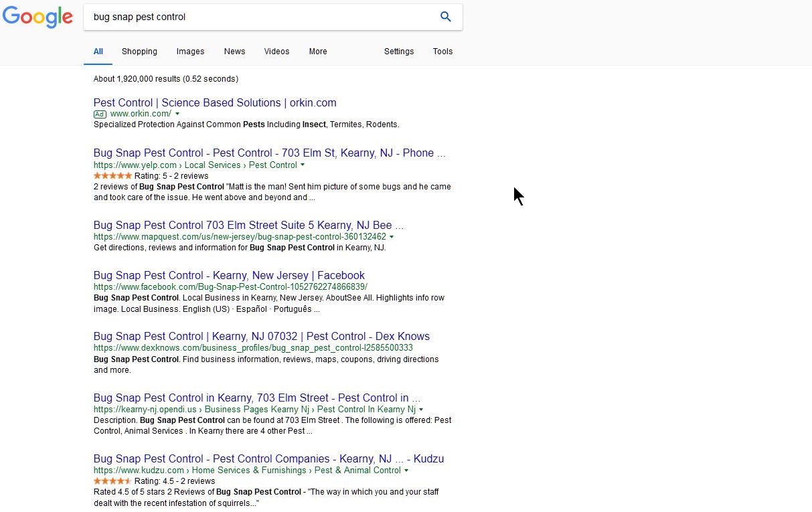The width and height of the screenshot is (812, 512).
Task: Click the 'Rating: 5 - 2 reviews' text
Action: point(171,176)
